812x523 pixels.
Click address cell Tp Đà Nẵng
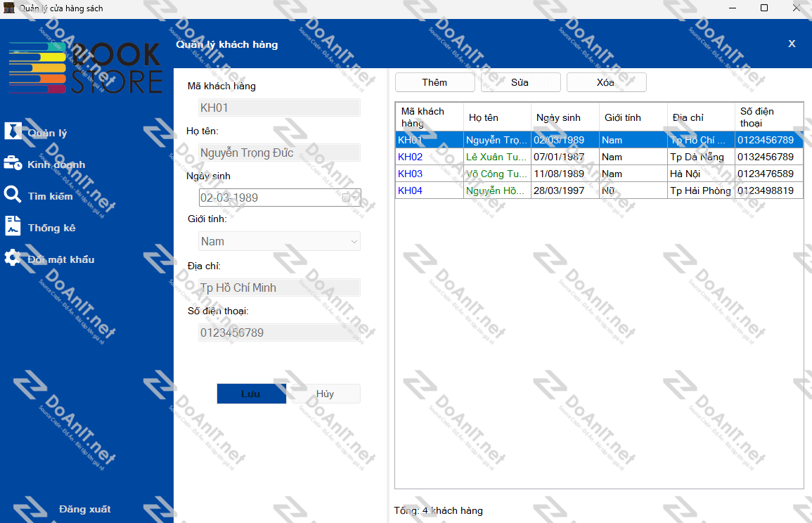[x=701, y=157]
